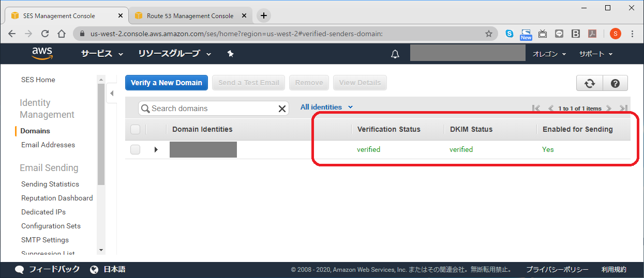Click the browser forward arrow
Screen dimensions: 644x278
point(28,34)
